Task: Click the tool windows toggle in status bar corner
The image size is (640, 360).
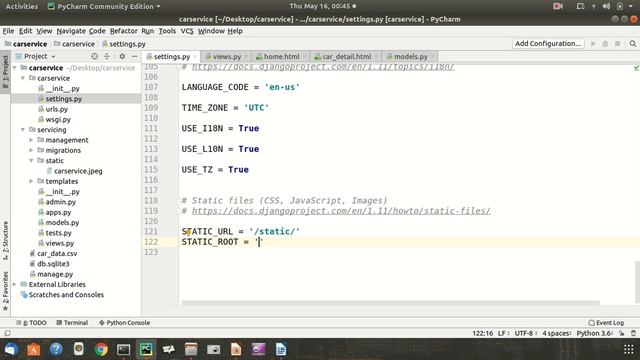Action: pyautogui.click(x=7, y=333)
